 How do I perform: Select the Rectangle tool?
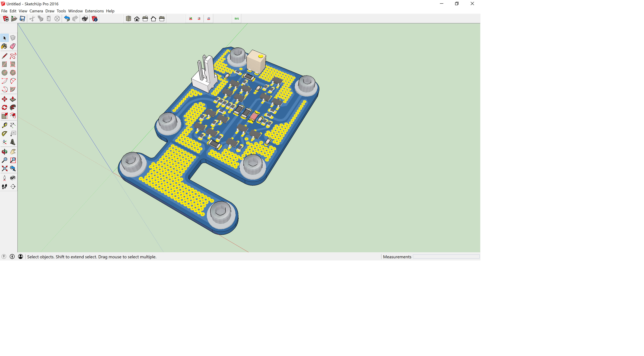[5, 64]
